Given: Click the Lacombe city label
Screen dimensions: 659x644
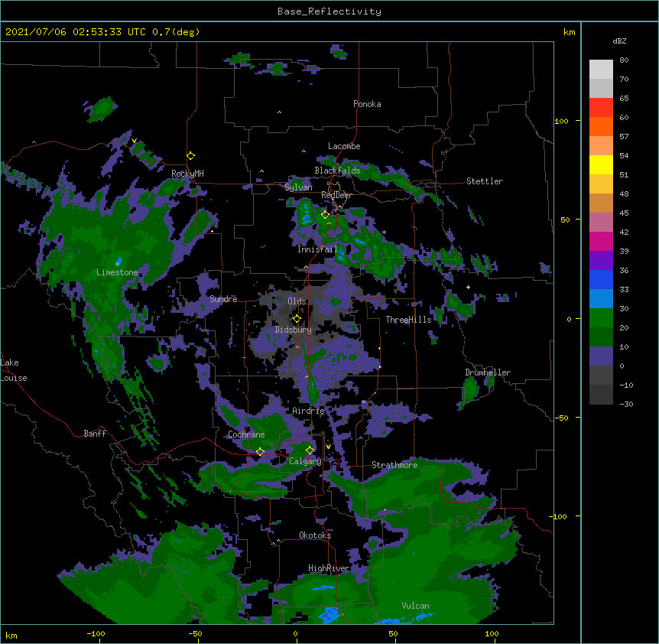Looking at the screenshot, I should tap(344, 146).
